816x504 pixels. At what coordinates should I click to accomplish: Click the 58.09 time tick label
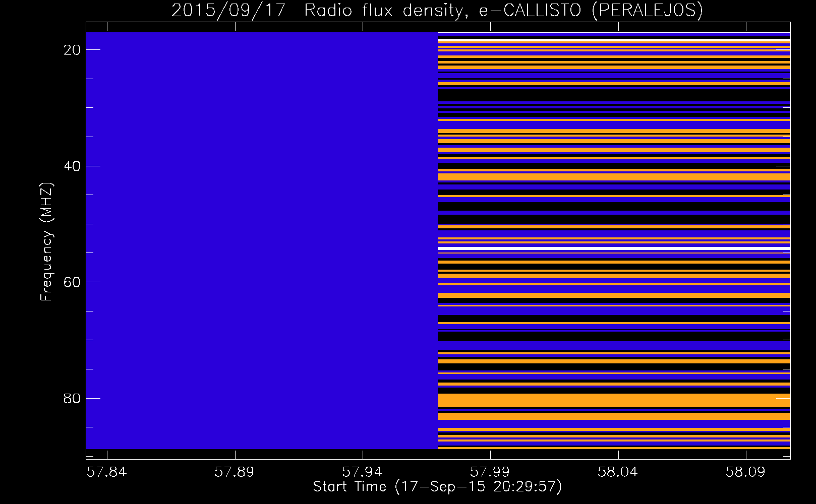[x=745, y=472]
